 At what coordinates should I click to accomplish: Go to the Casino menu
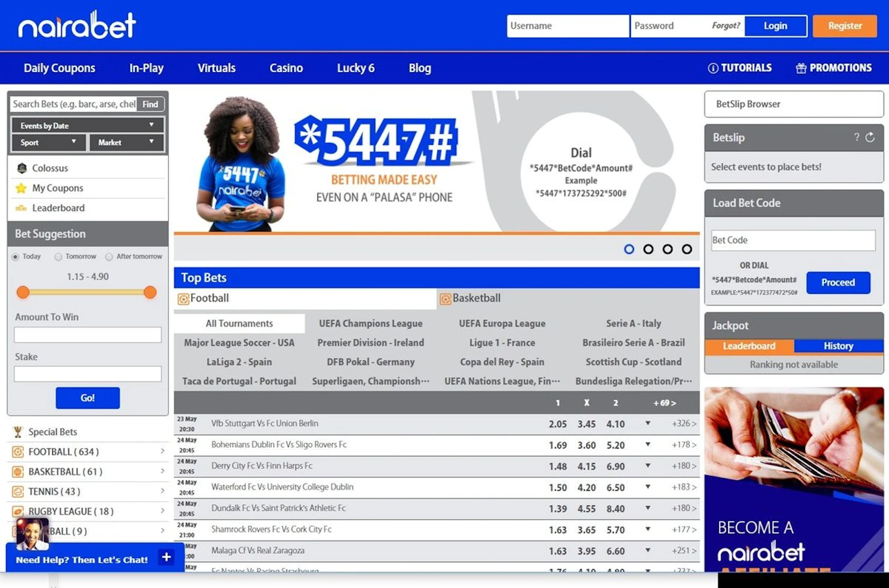tap(286, 68)
